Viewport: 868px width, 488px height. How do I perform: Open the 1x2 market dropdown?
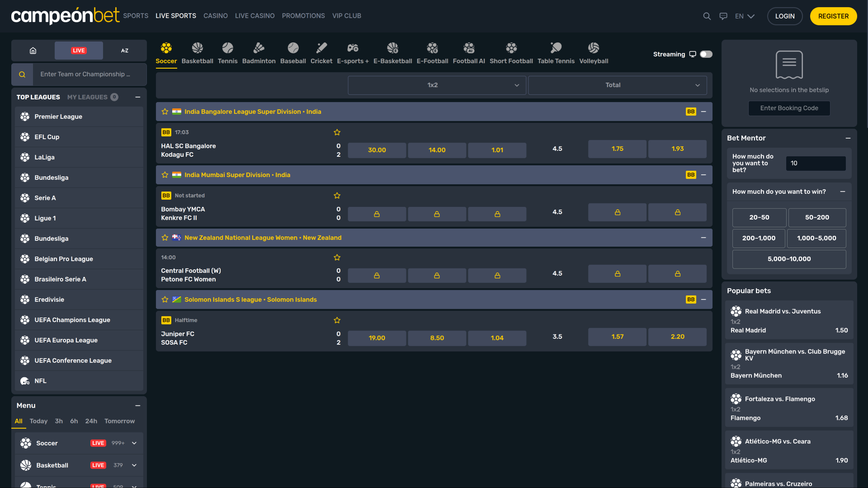436,85
